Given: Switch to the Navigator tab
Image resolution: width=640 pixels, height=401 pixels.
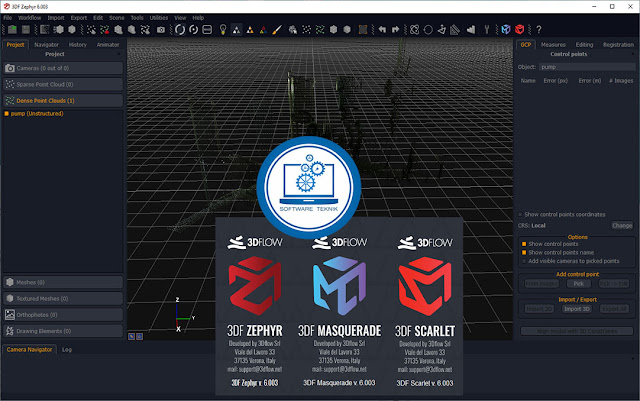Looking at the screenshot, I should [46, 45].
